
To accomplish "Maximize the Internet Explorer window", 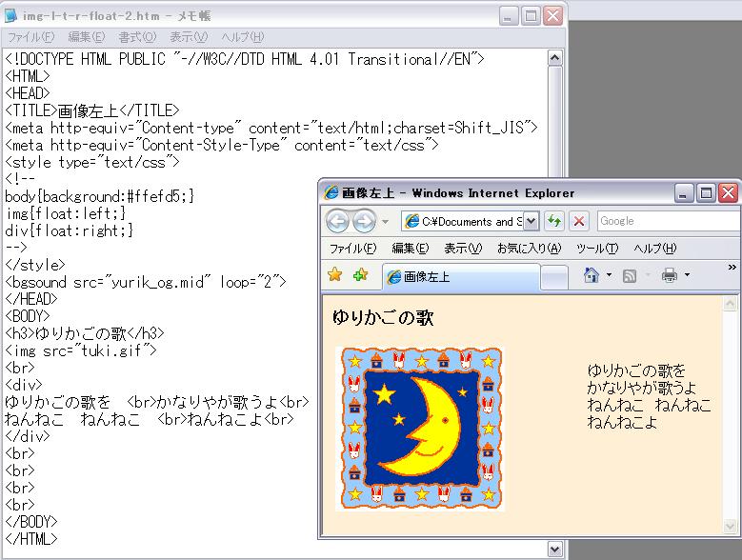I will coord(706,193).
